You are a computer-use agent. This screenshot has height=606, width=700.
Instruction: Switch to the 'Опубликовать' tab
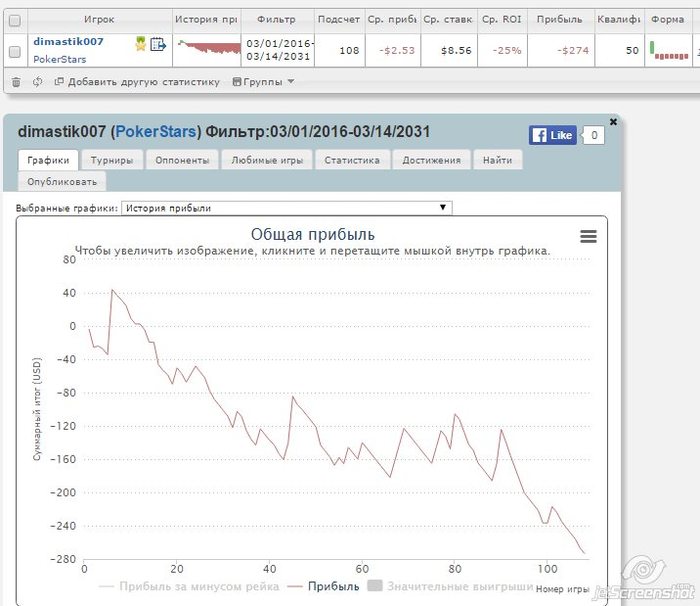[x=62, y=182]
